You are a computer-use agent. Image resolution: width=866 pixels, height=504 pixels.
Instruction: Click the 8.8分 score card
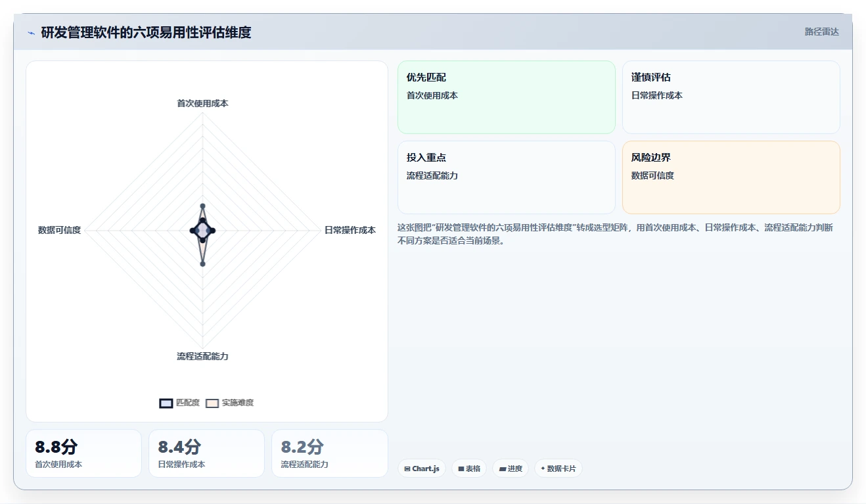83,453
